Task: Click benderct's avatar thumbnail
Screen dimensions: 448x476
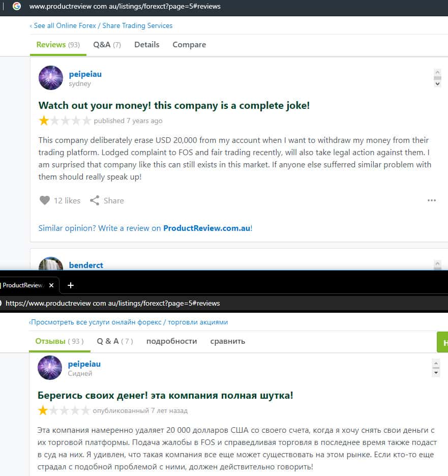Action: [x=51, y=263]
